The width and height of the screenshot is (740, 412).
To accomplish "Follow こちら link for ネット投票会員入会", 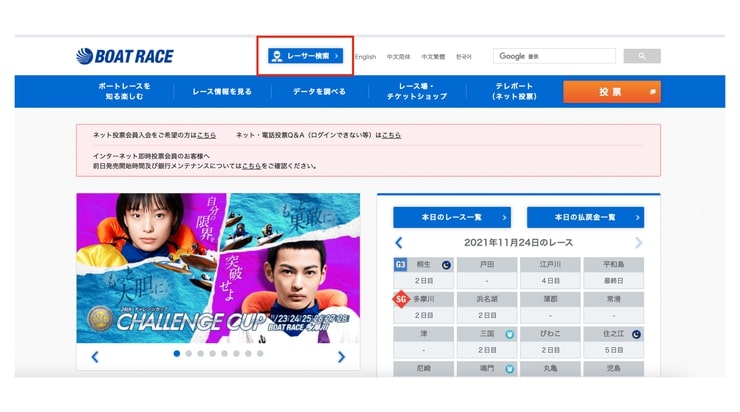I will [206, 135].
